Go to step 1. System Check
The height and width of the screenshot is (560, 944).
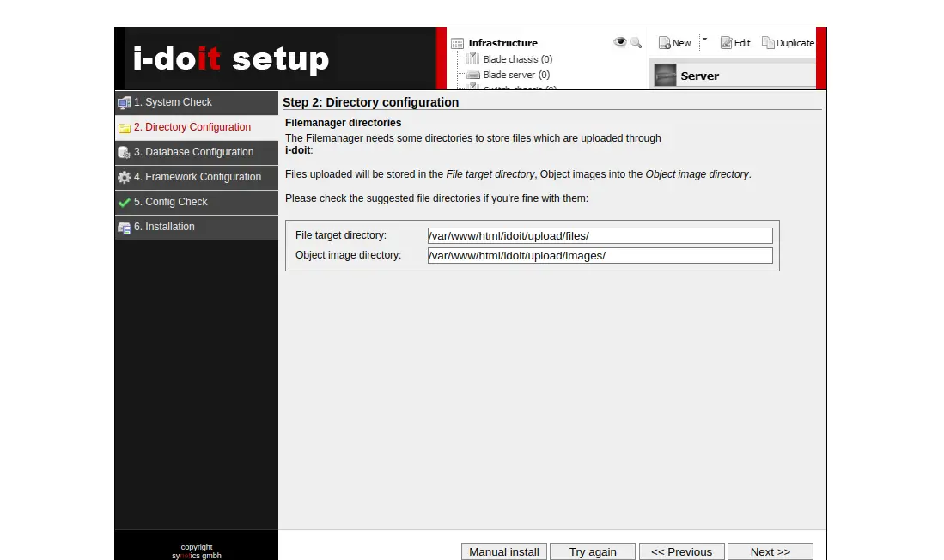(x=196, y=102)
